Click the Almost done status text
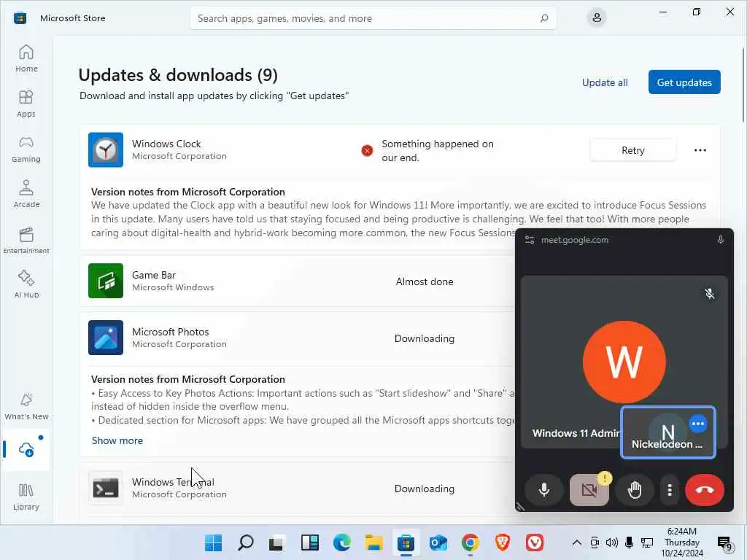747x560 pixels. 425,281
